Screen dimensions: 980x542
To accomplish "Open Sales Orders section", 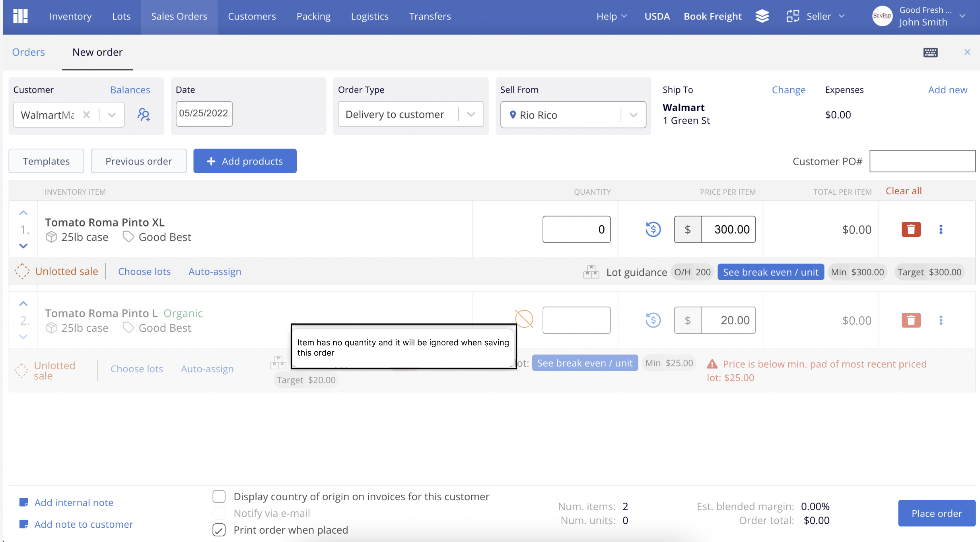I will (179, 16).
